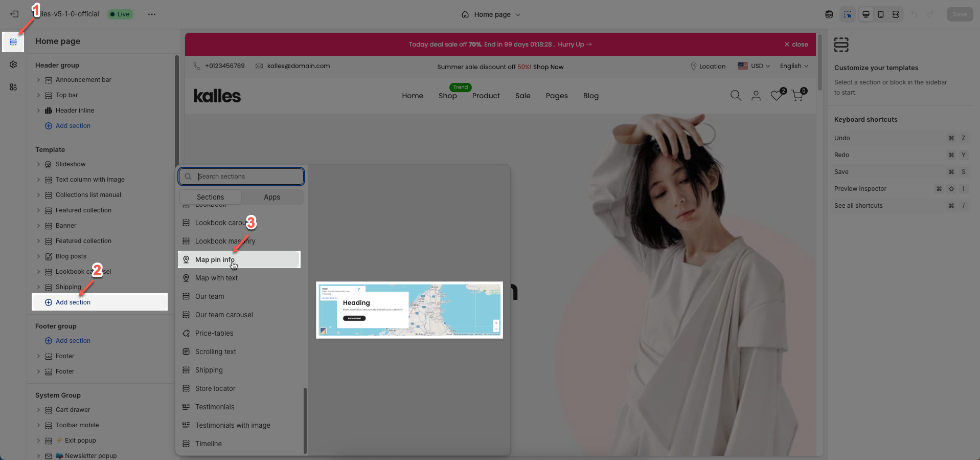The width and height of the screenshot is (980, 460).
Task: Switch to fullscreen preview icon
Action: (x=896, y=14)
